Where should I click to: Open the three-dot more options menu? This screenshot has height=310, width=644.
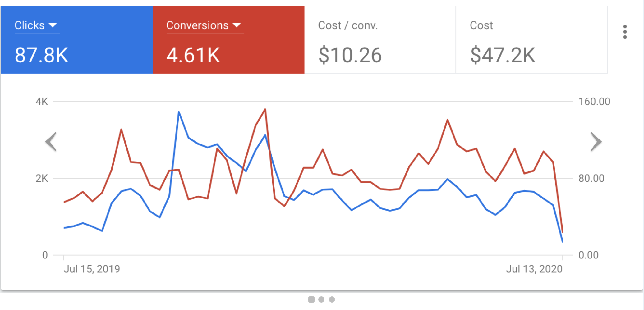625,32
